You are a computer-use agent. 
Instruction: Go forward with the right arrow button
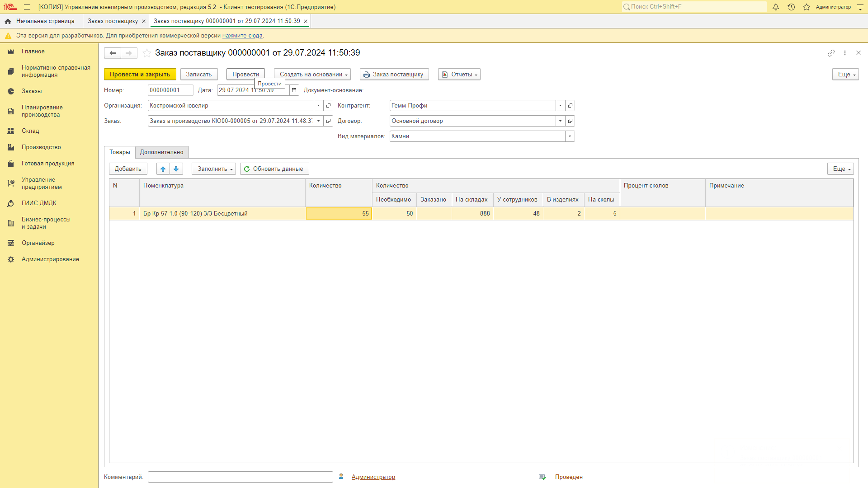click(x=129, y=53)
